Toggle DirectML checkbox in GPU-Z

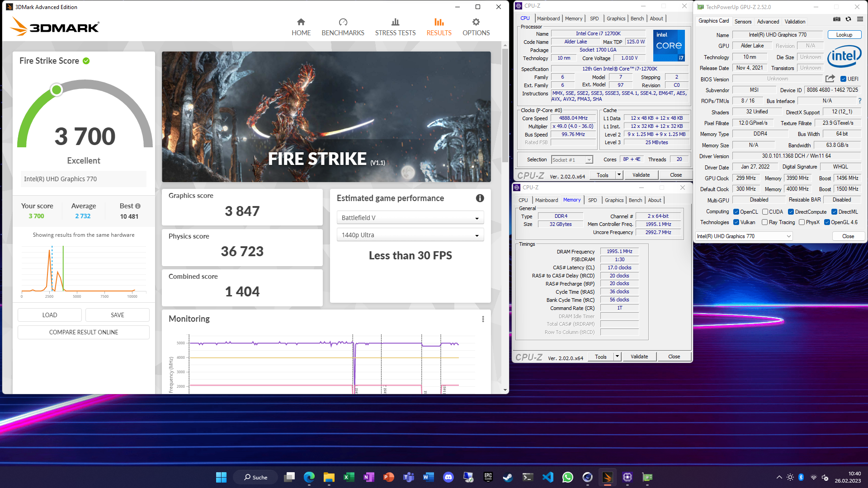[x=834, y=212]
